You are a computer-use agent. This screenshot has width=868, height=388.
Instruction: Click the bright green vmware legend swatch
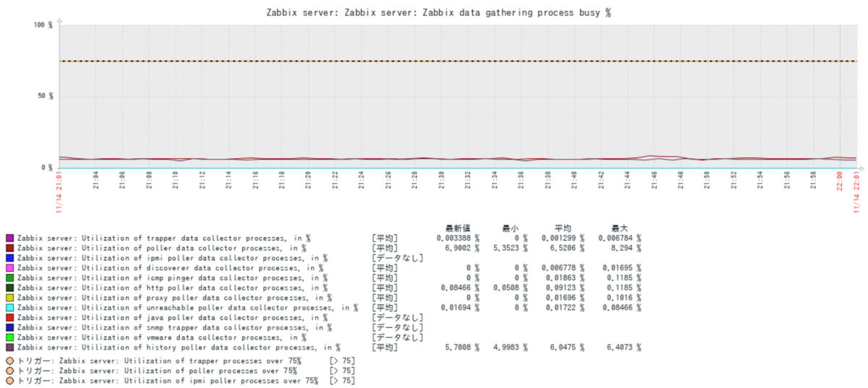coord(10,337)
